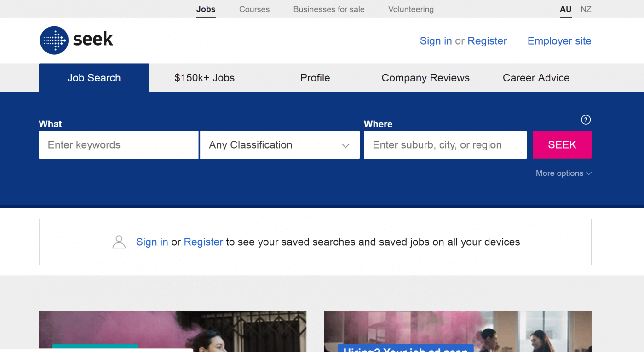Click Register in the saved searches banner
644x352 pixels.
203,242
